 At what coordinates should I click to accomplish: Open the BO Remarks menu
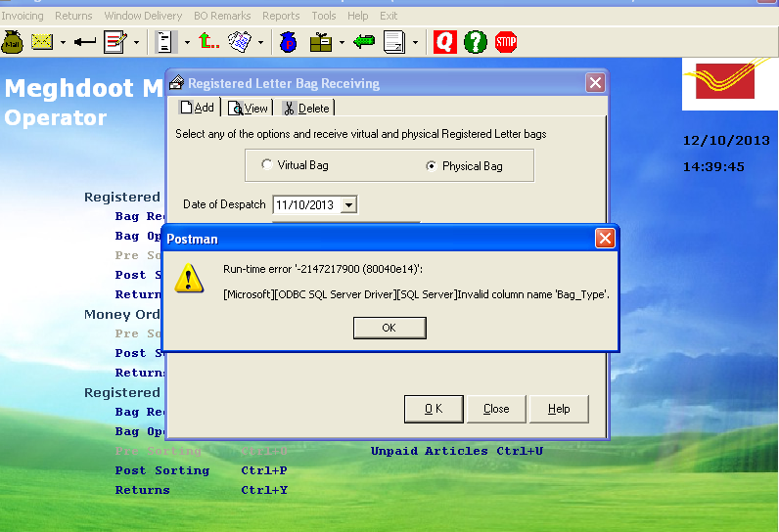222,16
